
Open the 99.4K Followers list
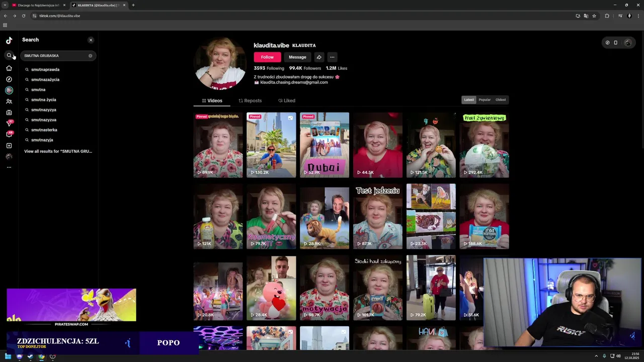click(x=305, y=68)
